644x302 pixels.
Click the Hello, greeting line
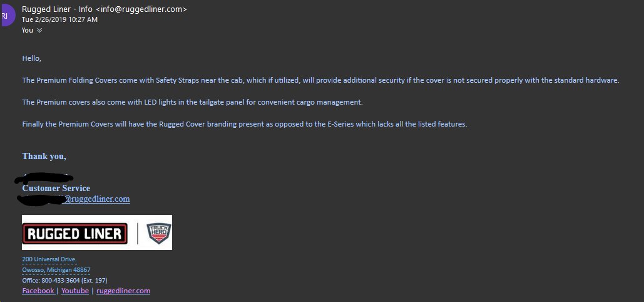point(32,58)
